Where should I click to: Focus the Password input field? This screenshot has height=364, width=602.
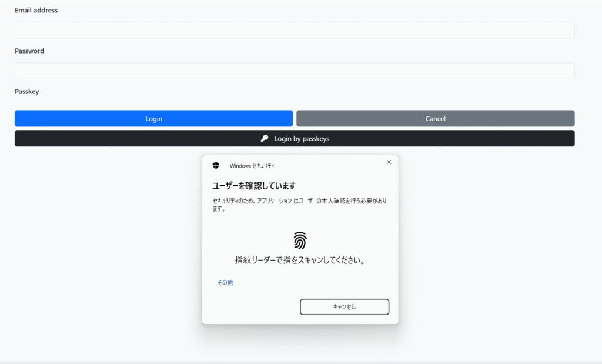[295, 71]
